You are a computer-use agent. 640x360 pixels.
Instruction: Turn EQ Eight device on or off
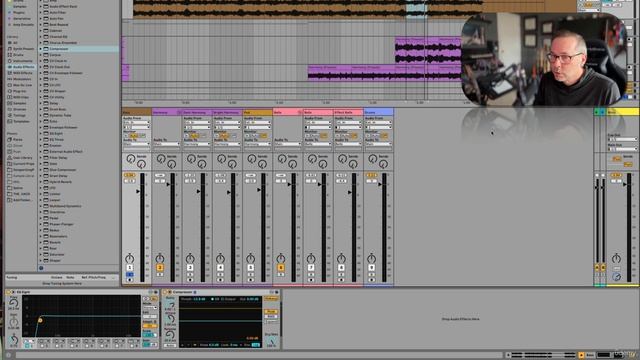[x=8, y=292]
